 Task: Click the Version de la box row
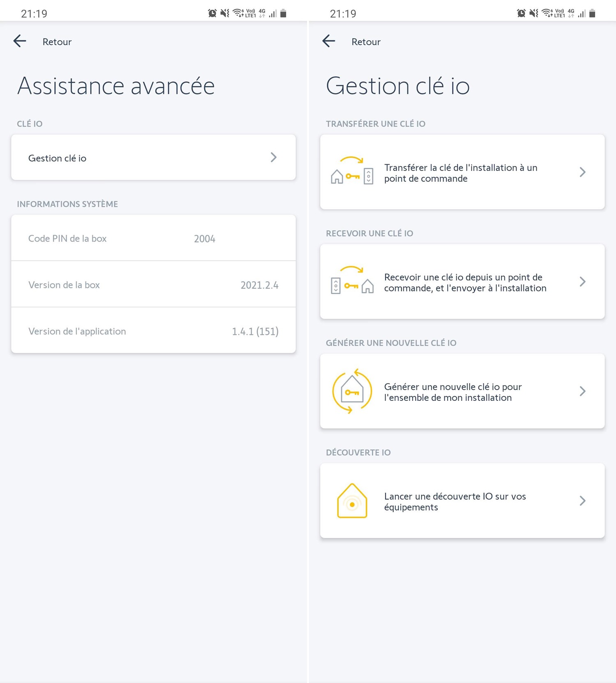point(154,284)
